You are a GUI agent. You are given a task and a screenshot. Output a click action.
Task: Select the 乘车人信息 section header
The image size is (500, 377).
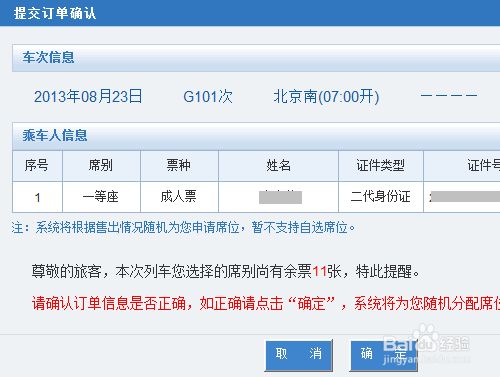(256, 136)
